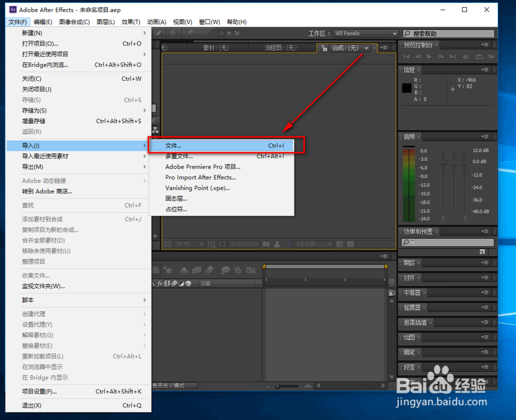
Task: Expand 打开最近使用项目 submenu
Action: (x=78, y=54)
